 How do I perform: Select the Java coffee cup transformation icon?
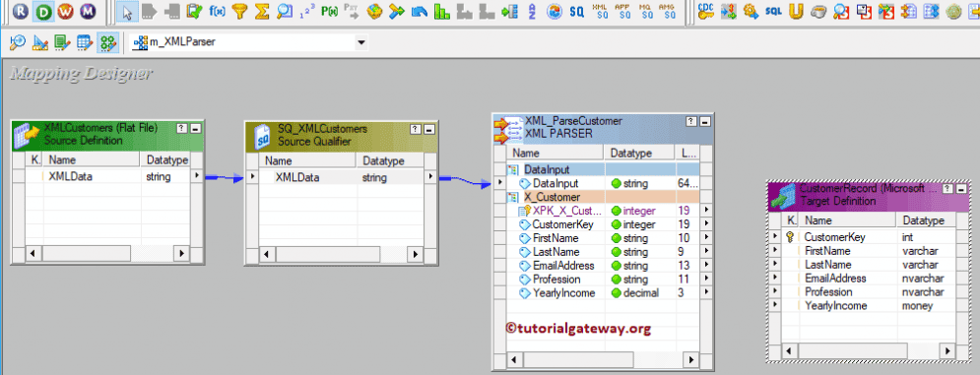(818, 11)
